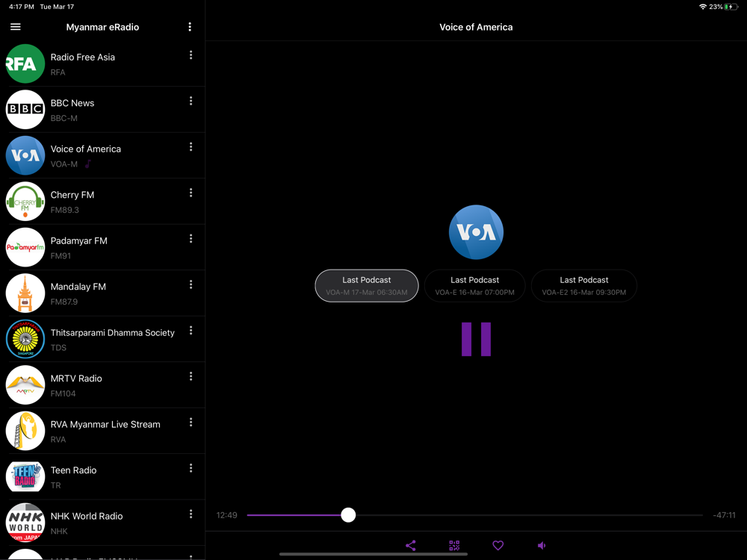Tap the Cherry FM headphone logo

coord(25,201)
